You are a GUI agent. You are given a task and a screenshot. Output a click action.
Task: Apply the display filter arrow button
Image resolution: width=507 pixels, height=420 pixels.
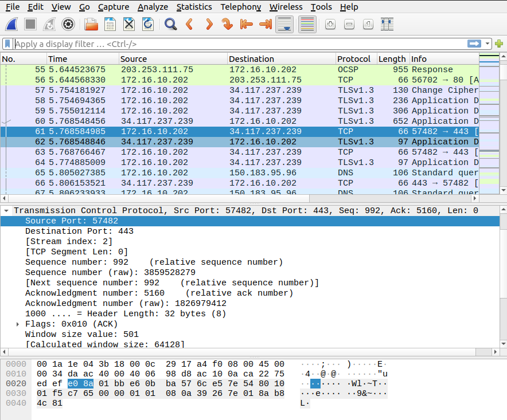(x=474, y=44)
